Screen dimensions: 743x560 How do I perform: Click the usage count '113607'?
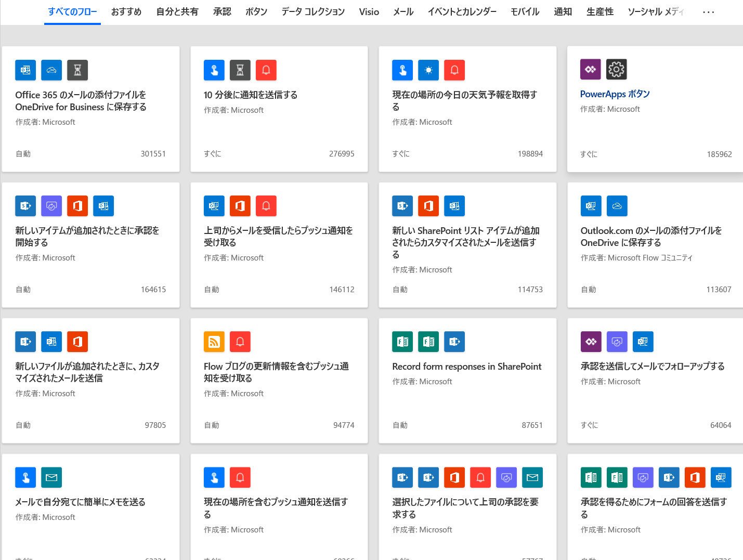(x=719, y=290)
